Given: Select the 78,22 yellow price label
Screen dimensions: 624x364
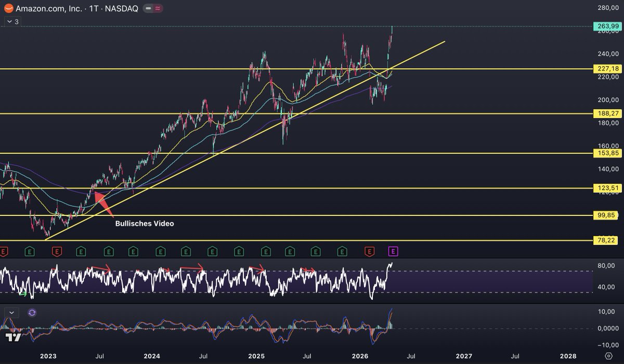Looking at the screenshot, I should [x=606, y=240].
